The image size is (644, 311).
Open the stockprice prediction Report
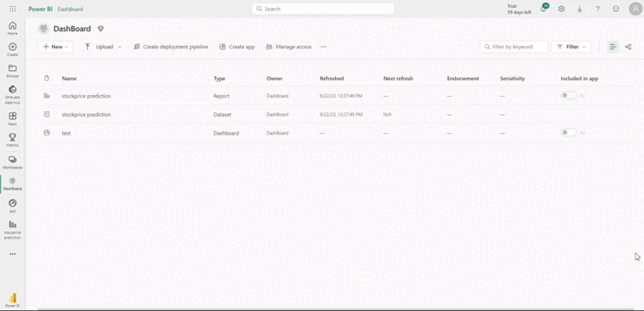86,96
